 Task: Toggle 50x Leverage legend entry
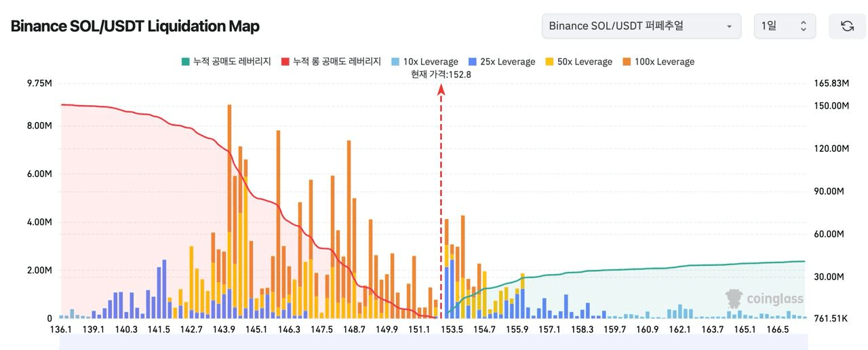[x=578, y=62]
